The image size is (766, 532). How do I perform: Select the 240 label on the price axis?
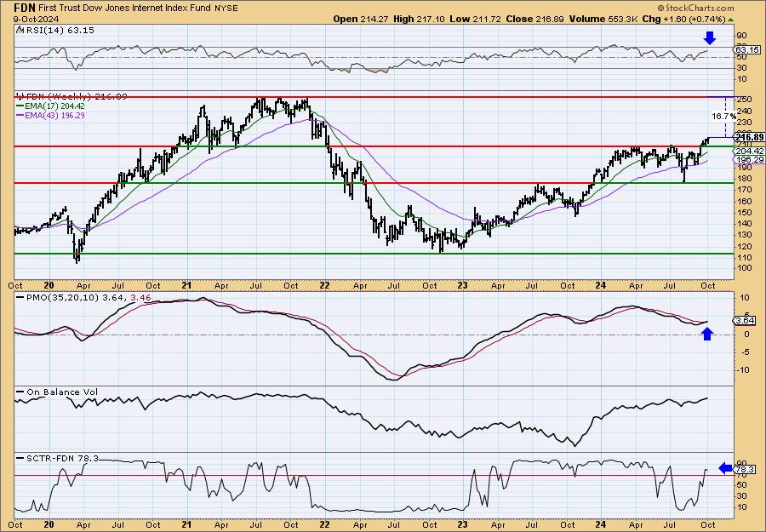pyautogui.click(x=745, y=111)
